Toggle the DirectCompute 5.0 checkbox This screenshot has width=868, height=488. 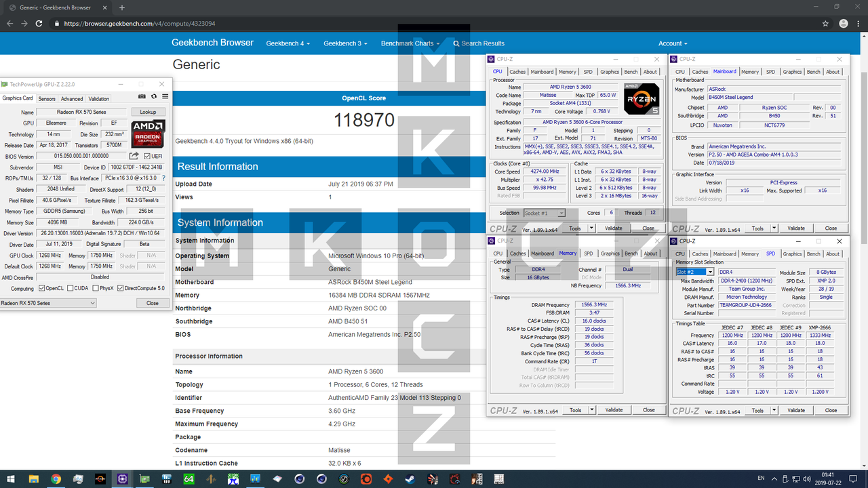[121, 288]
